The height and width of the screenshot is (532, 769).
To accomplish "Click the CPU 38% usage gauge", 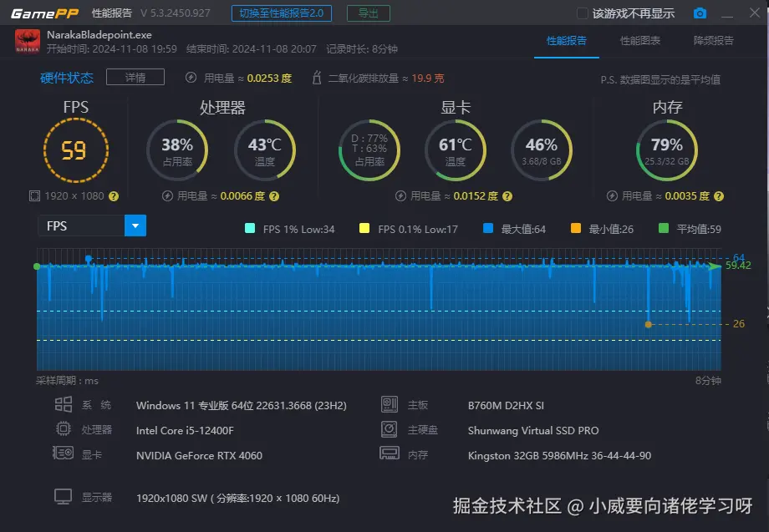I will (177, 150).
